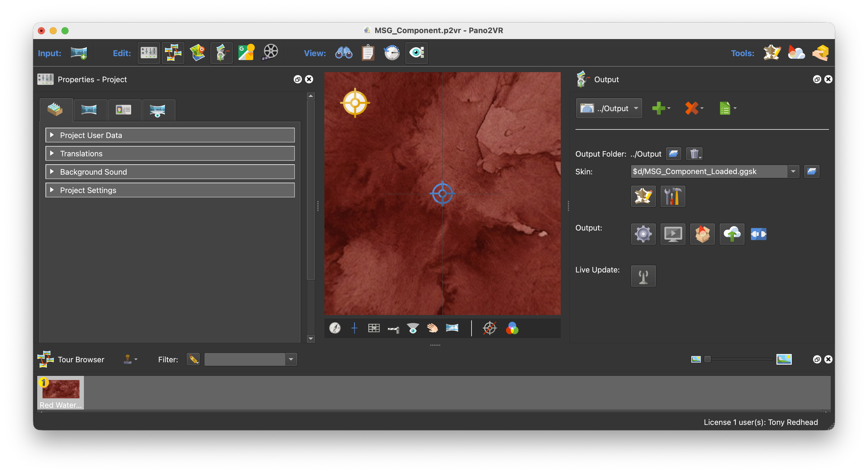Viewport: 868px width, 474px height.
Task: Open the binoculars Overview icon
Action: pyautogui.click(x=344, y=53)
